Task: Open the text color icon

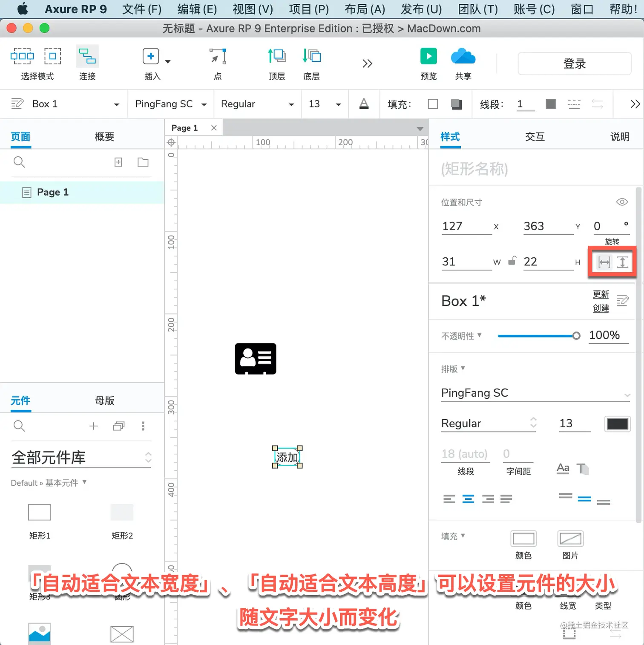Action: [364, 104]
